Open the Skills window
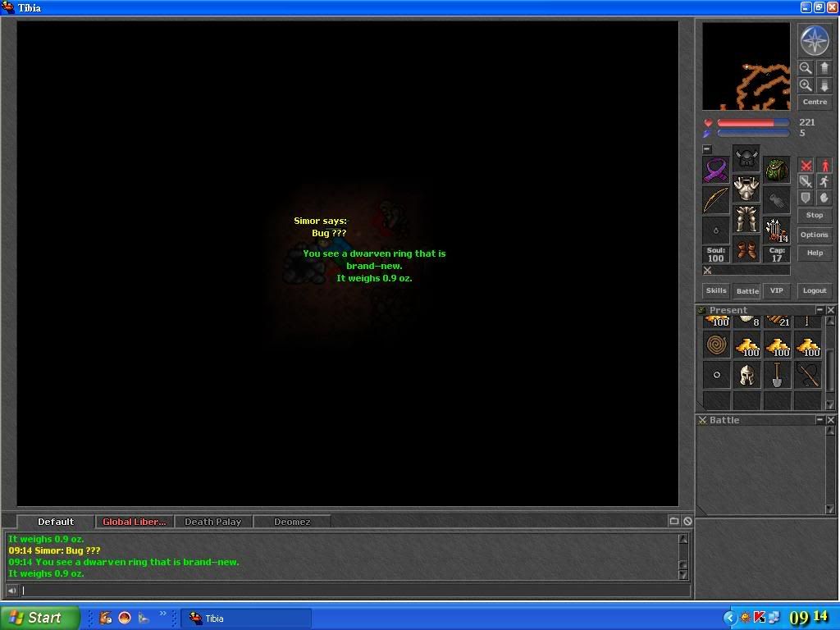The image size is (840, 630). tap(716, 290)
